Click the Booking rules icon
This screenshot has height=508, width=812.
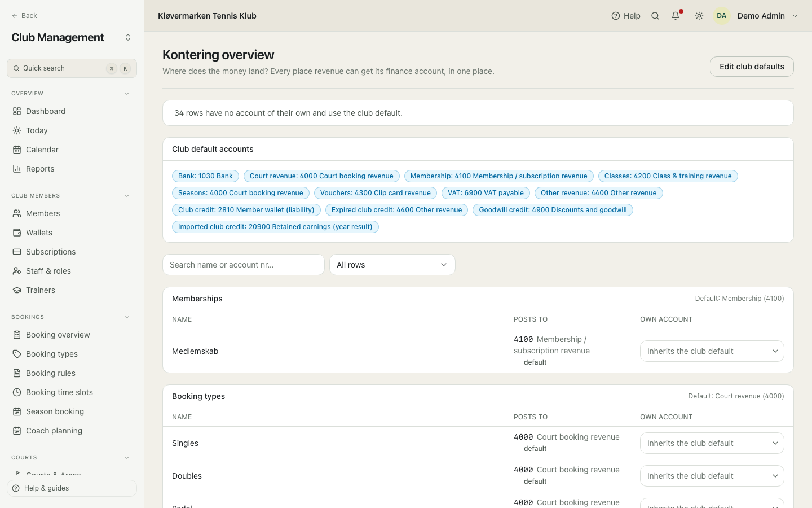17,373
